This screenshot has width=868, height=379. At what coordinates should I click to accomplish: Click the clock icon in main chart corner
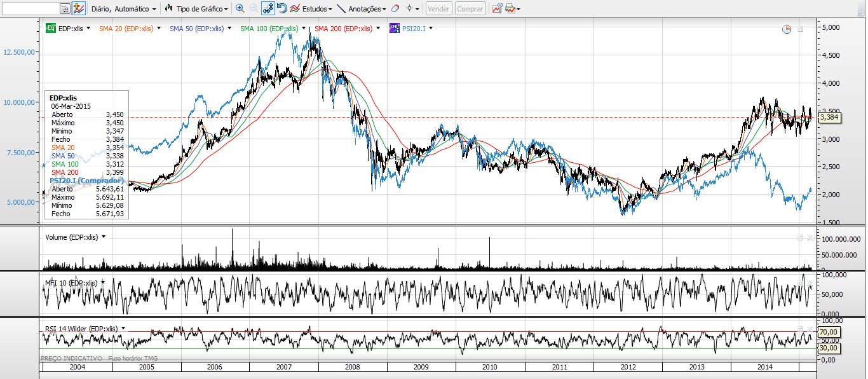tap(787, 29)
